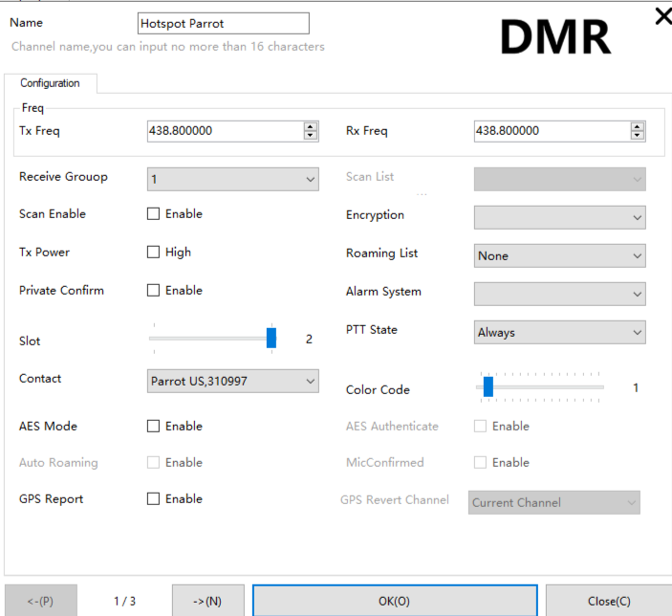672x616 pixels.
Task: Open the PTT State dropdown
Action: tap(559, 333)
